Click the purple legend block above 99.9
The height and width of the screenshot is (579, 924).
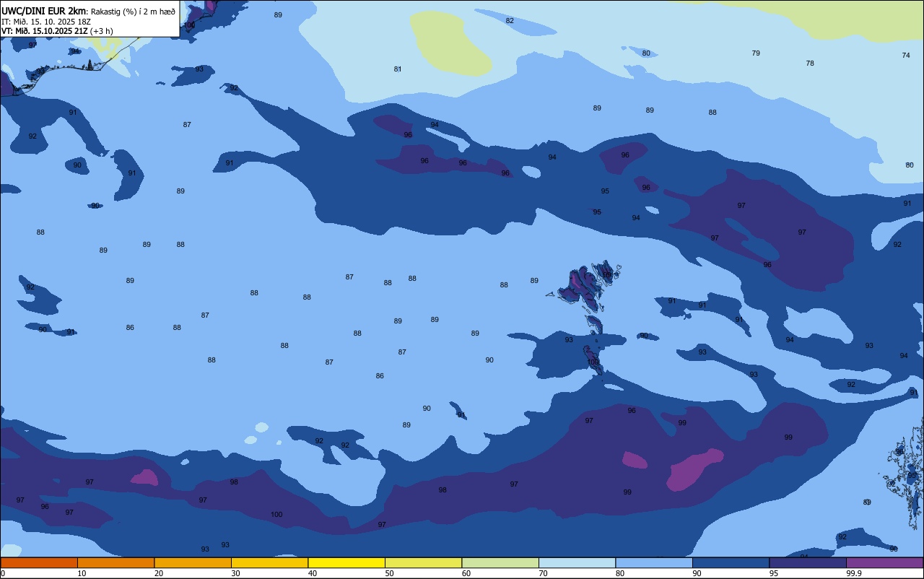click(x=884, y=562)
